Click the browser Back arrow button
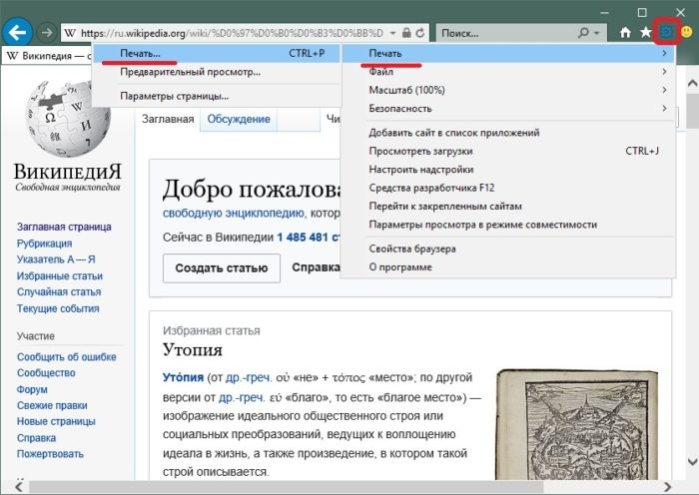This screenshot has height=495, width=699. pyautogui.click(x=17, y=33)
